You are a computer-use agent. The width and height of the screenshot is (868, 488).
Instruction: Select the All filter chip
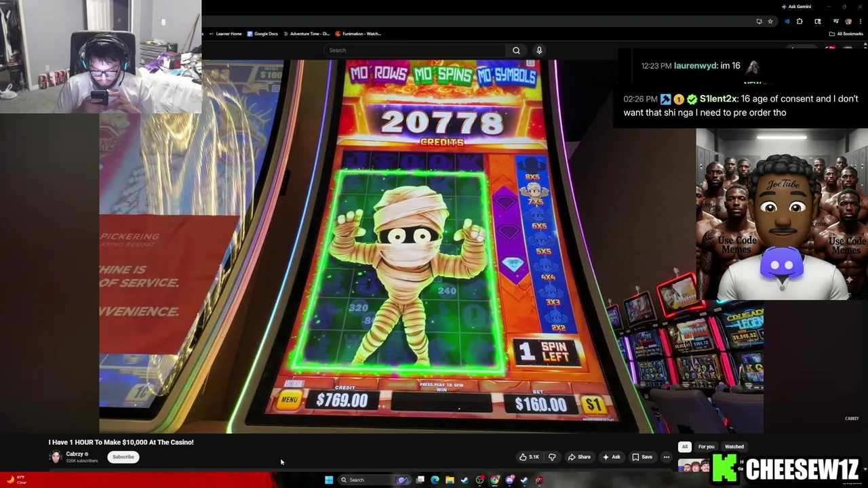coord(685,447)
